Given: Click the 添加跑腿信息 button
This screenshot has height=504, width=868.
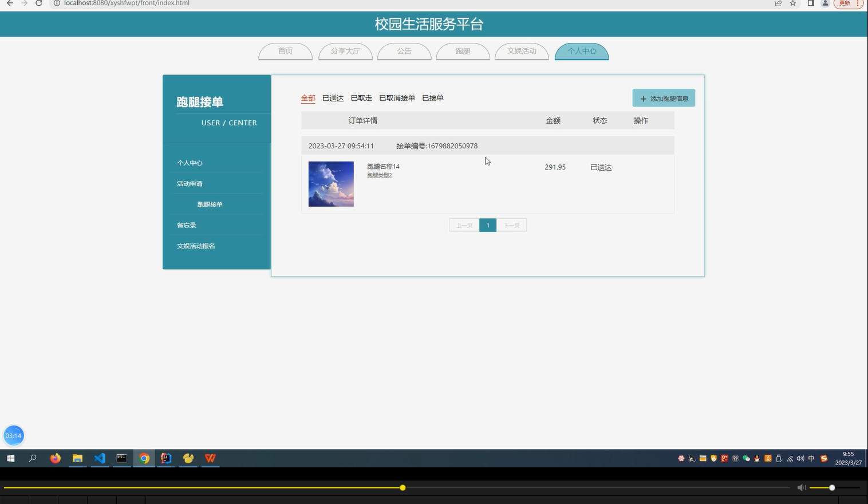Looking at the screenshot, I should coord(664,98).
